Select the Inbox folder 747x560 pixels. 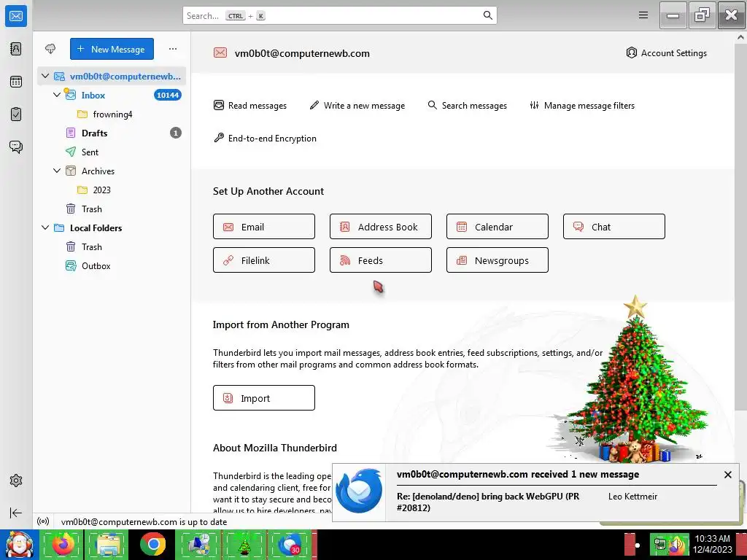click(x=112, y=96)
